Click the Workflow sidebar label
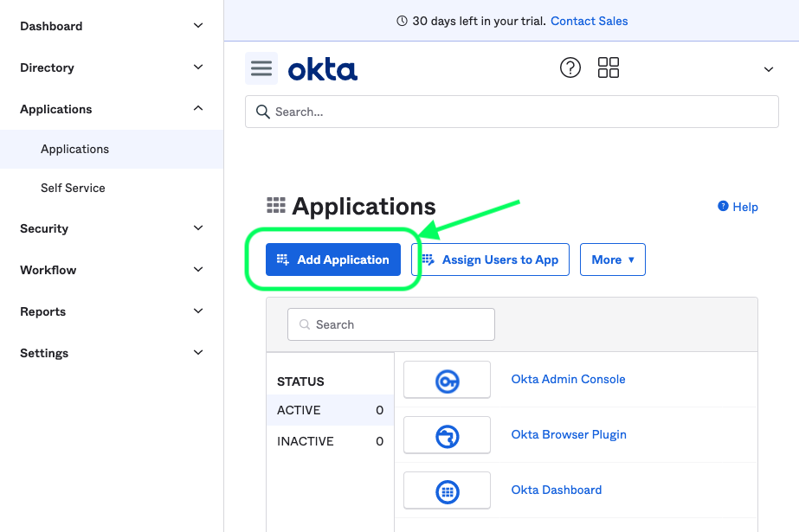The height and width of the screenshot is (532, 799). (x=48, y=270)
